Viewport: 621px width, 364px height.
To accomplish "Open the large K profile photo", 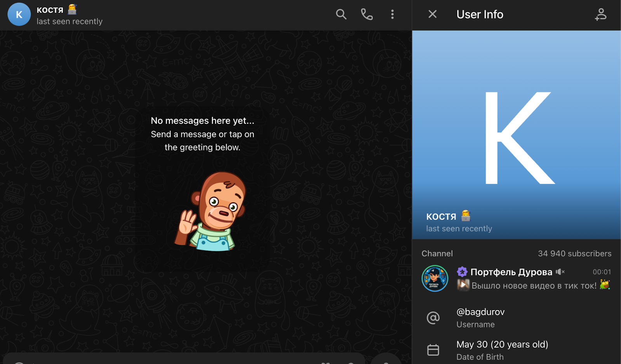I will [x=517, y=135].
